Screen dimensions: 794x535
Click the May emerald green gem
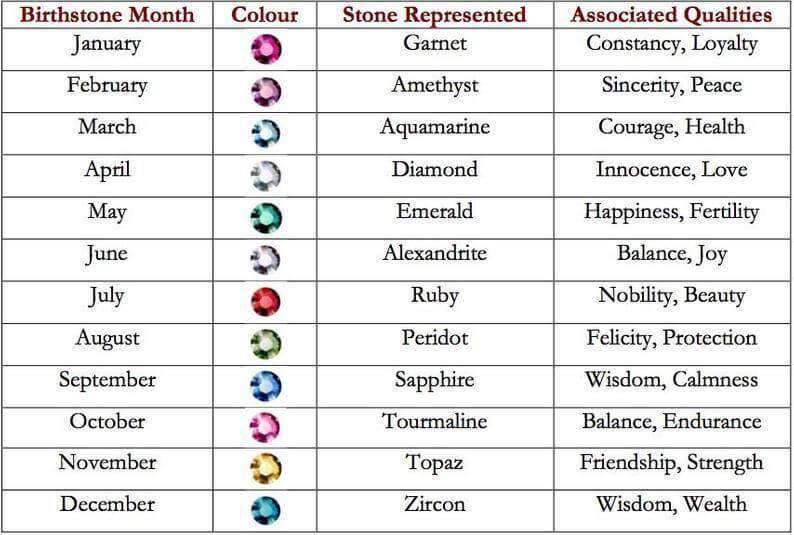[266, 218]
